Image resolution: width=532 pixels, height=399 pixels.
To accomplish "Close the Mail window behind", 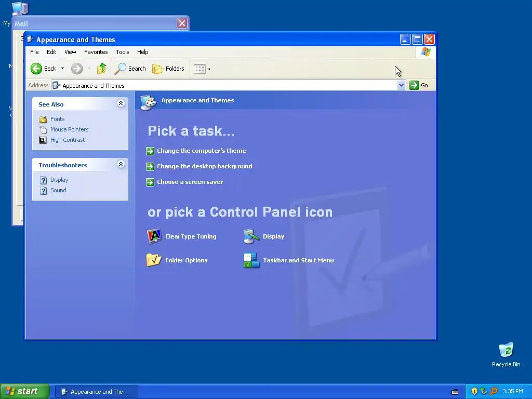I will click(x=182, y=23).
